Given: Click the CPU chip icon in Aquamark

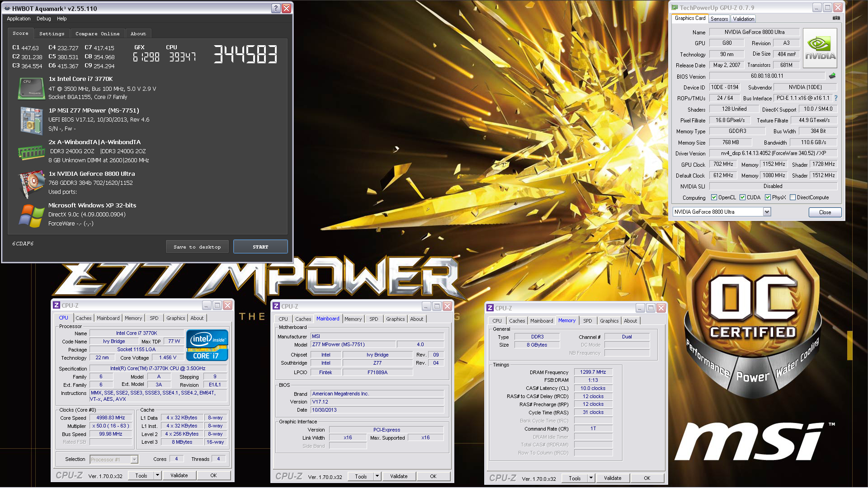Looking at the screenshot, I should click(x=31, y=88).
